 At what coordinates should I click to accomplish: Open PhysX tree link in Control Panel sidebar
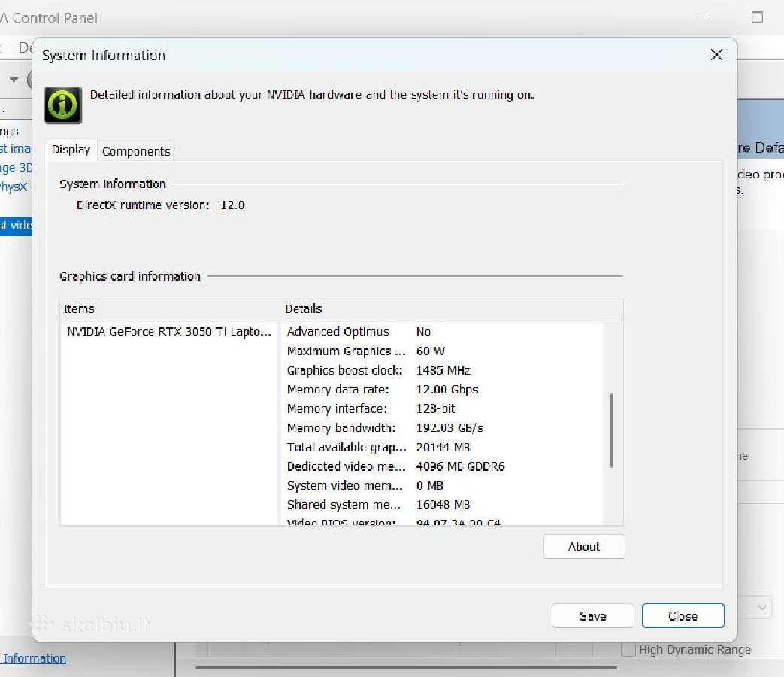(x=14, y=187)
